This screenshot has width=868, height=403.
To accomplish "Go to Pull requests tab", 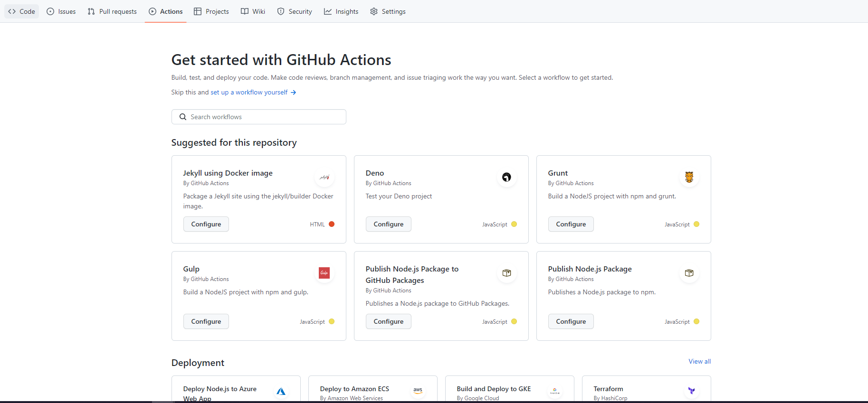I will [x=112, y=11].
